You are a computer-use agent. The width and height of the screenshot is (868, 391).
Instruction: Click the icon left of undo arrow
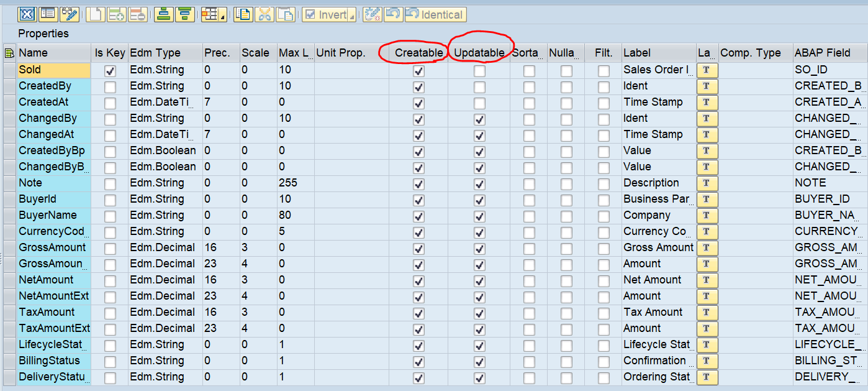pyautogui.click(x=373, y=14)
